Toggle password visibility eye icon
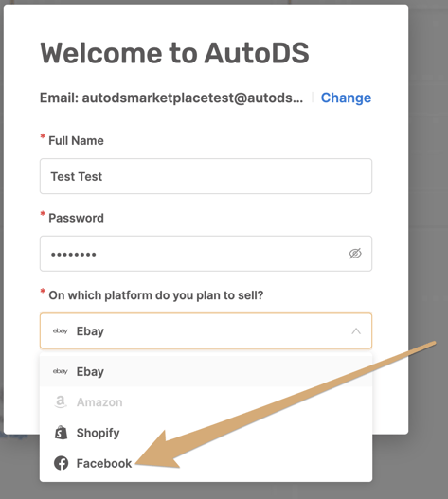 coord(355,254)
